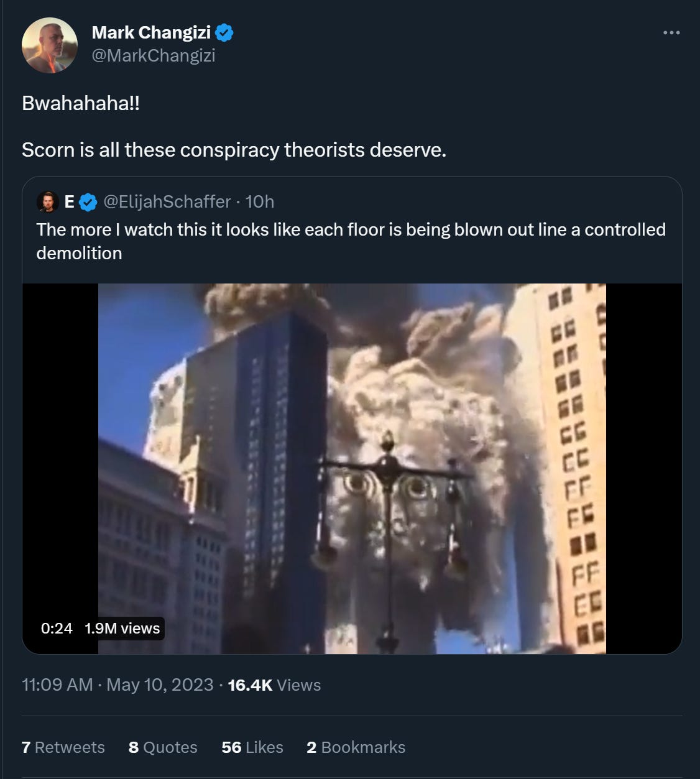Open Mark Changizi display name link
Viewport: 700px width, 779px height.
tap(151, 32)
